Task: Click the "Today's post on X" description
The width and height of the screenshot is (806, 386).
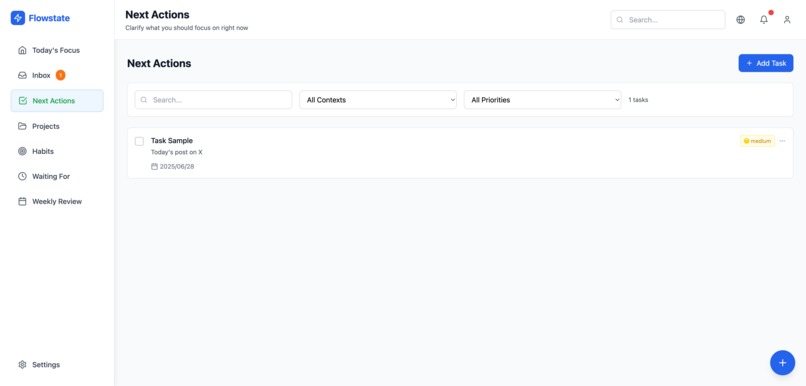Action: click(177, 152)
